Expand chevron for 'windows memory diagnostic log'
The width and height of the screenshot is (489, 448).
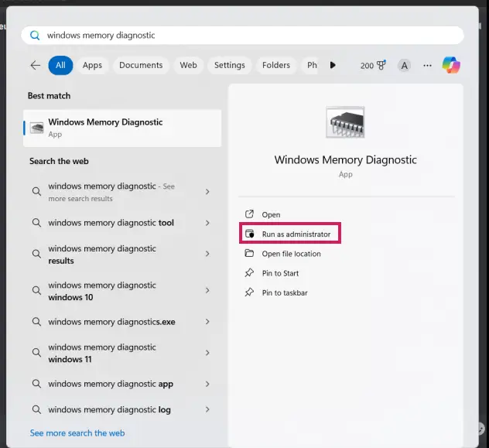[x=207, y=409]
